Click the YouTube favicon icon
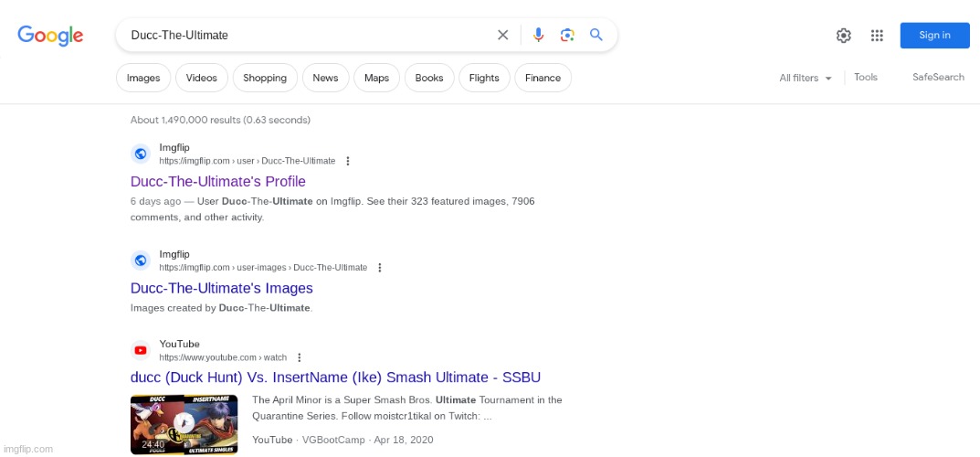 pos(141,350)
